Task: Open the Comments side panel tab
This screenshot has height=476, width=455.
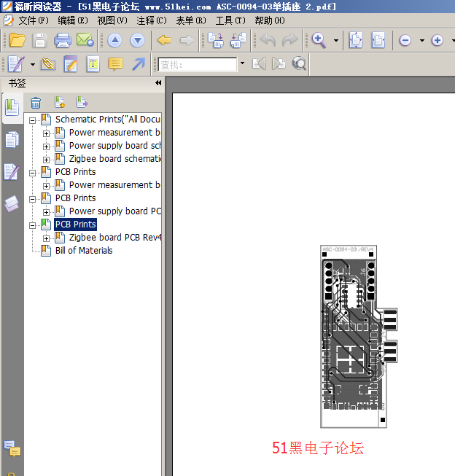Action: (x=12, y=449)
